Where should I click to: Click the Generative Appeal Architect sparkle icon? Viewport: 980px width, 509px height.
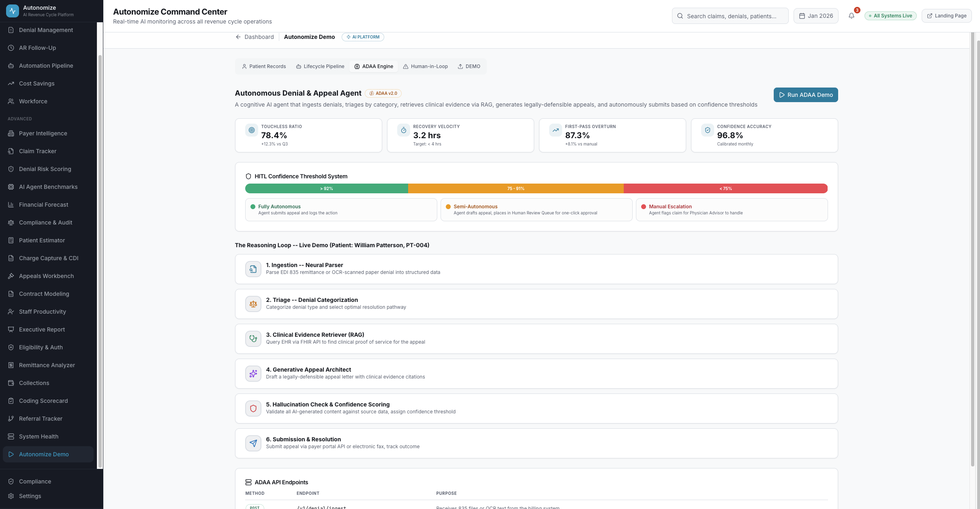point(253,374)
